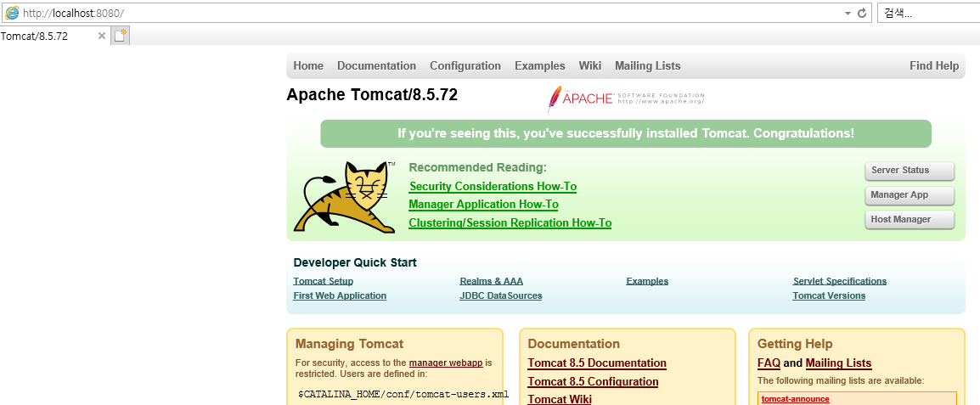Open the FAQ link in Getting Help
Viewport: 980px width, 405px height.
tap(769, 363)
